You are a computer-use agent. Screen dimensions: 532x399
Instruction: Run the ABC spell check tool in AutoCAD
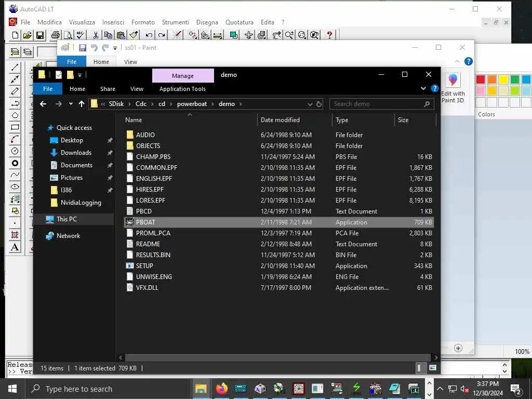pos(81,35)
